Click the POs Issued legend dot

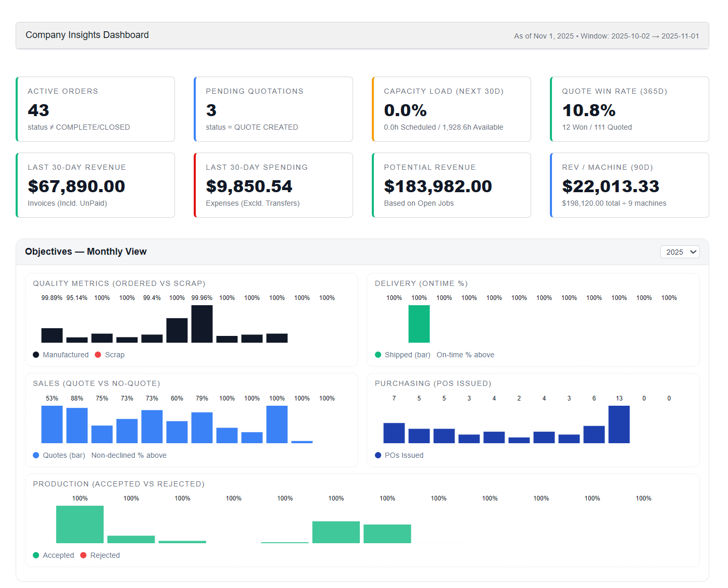(x=378, y=455)
